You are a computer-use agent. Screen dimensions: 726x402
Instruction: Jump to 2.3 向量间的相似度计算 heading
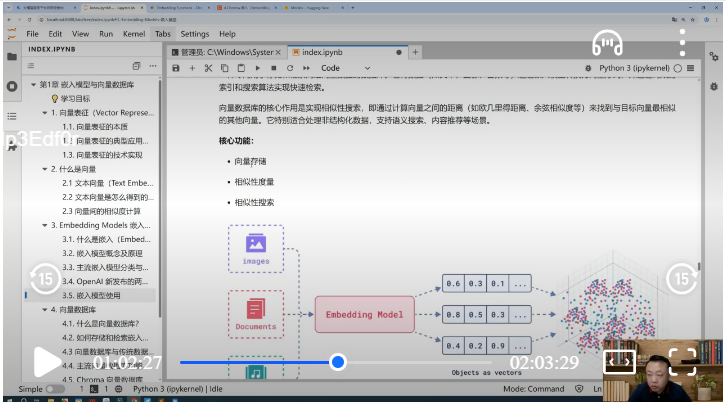point(101,211)
